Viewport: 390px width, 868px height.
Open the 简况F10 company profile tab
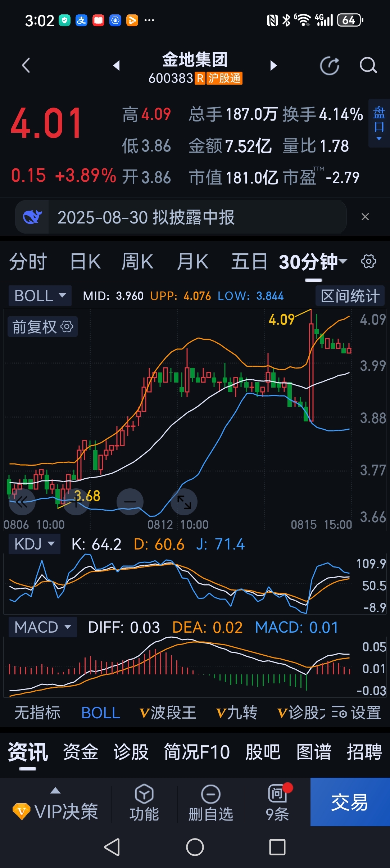click(197, 752)
